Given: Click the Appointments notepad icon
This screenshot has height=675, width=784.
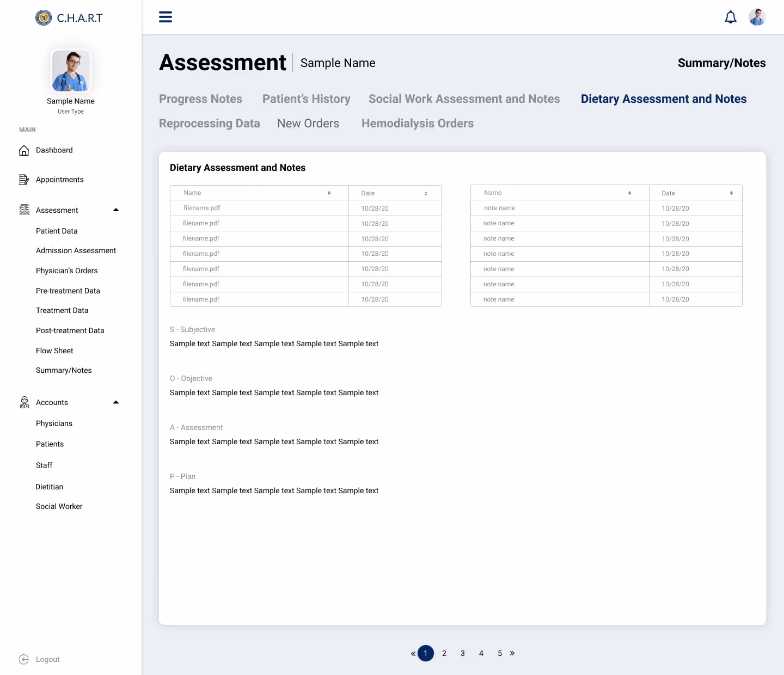Looking at the screenshot, I should [24, 180].
